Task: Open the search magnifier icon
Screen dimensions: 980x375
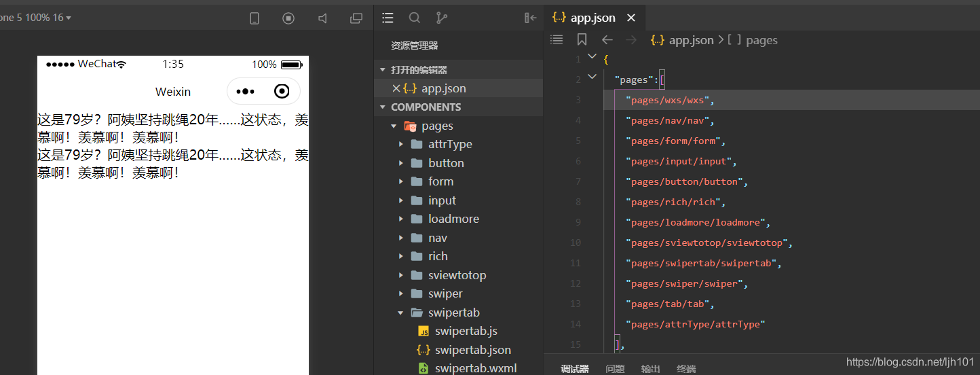Action: coord(415,18)
